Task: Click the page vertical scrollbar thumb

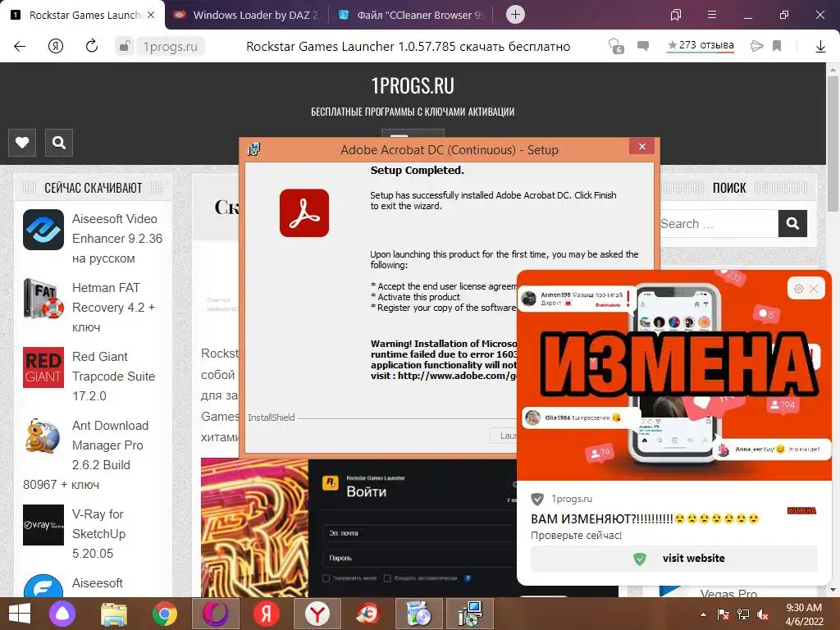Action: pyautogui.click(x=833, y=143)
